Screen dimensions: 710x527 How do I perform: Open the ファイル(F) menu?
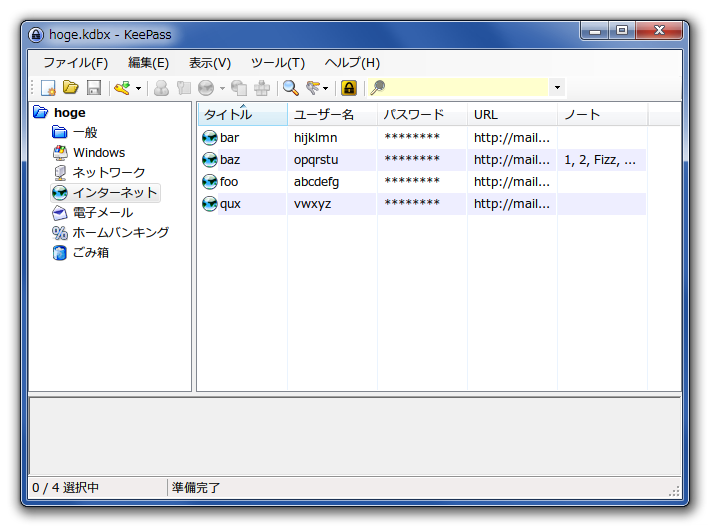76,62
